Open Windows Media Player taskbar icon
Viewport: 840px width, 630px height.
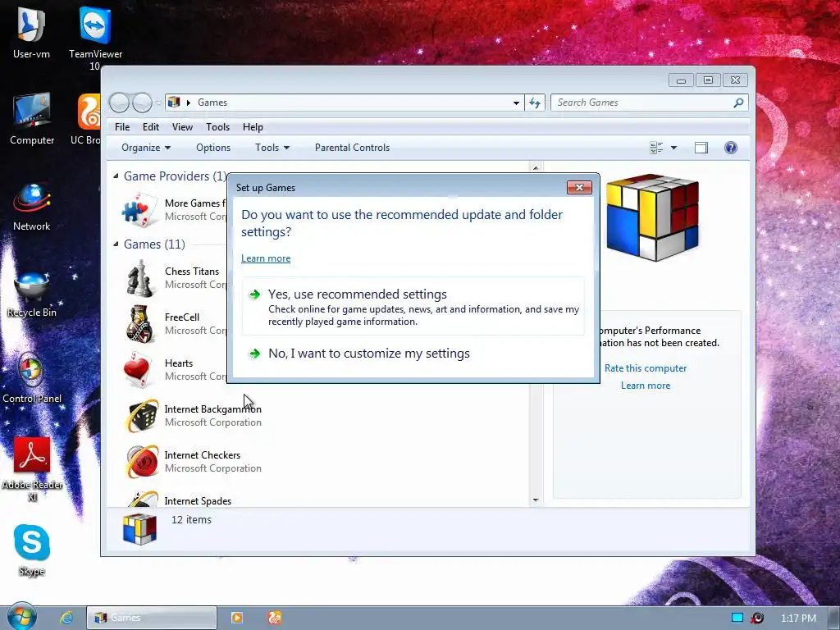click(236, 618)
